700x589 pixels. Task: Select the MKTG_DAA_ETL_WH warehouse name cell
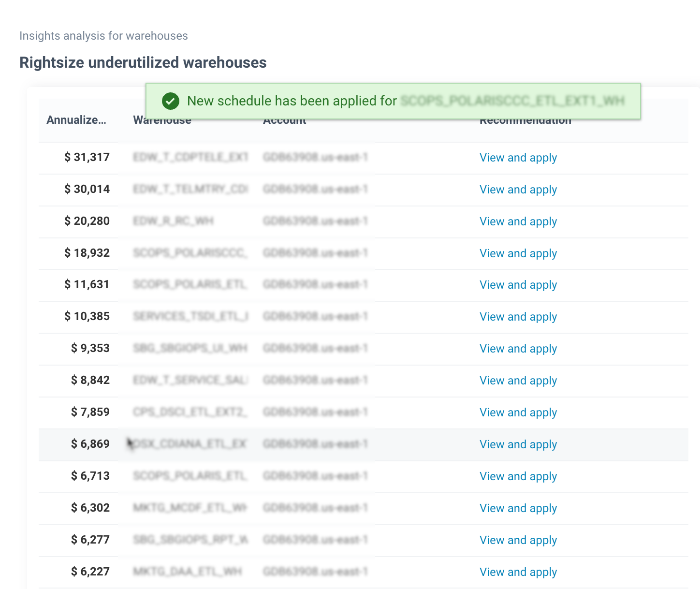pyautogui.click(x=187, y=572)
